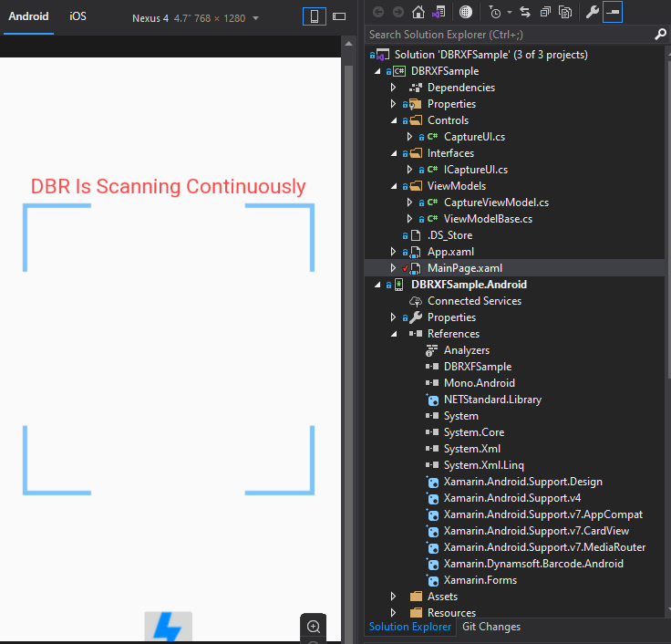Toggle the Preview Selected Items button

tap(613, 12)
